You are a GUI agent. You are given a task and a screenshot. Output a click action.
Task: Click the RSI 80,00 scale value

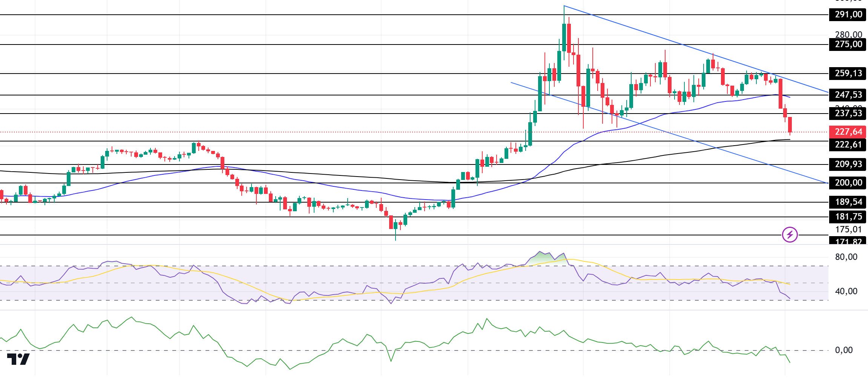point(846,257)
